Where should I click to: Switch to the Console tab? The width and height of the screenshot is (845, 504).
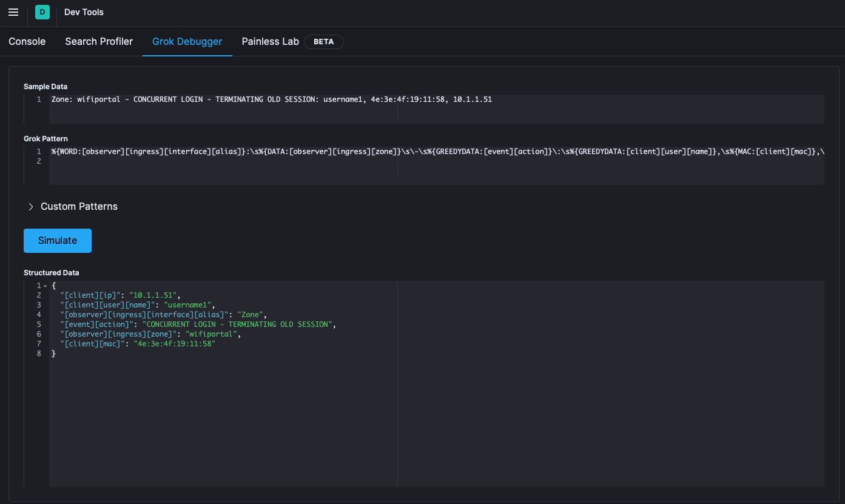[27, 41]
